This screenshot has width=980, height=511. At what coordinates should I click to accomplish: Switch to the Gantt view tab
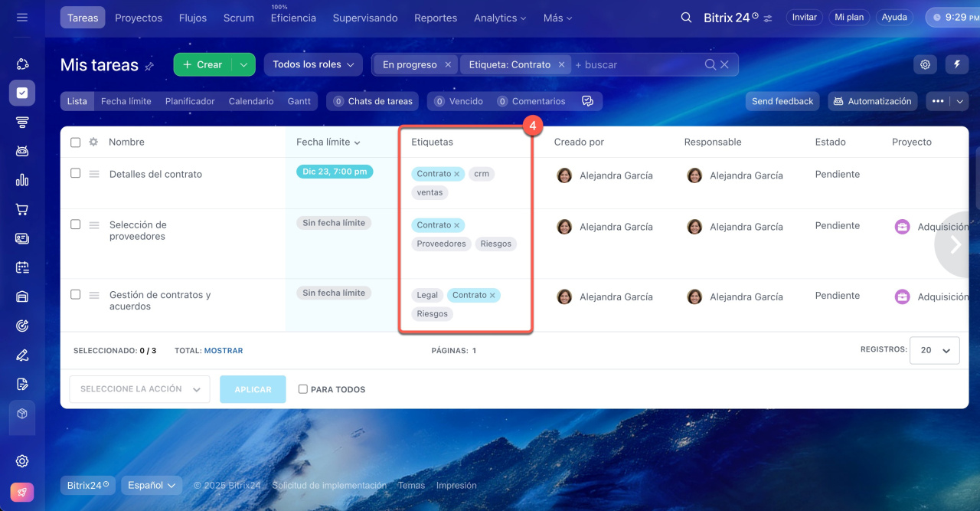point(299,101)
